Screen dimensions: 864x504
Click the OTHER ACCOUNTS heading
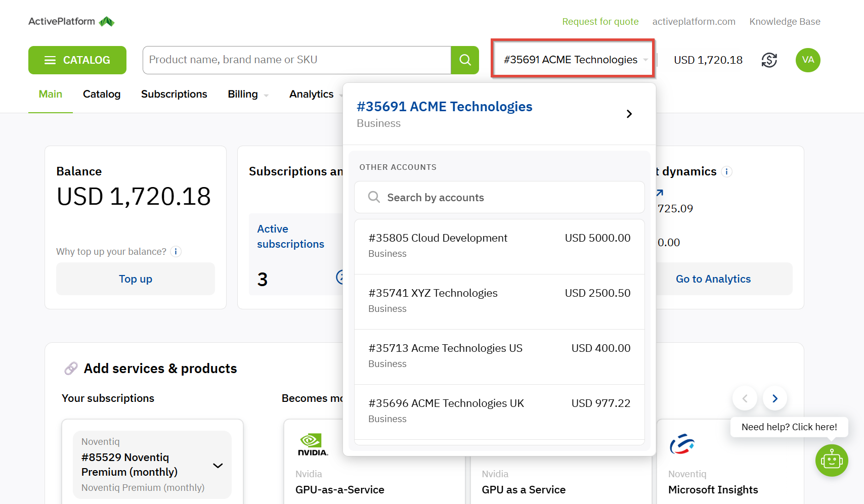point(398,167)
